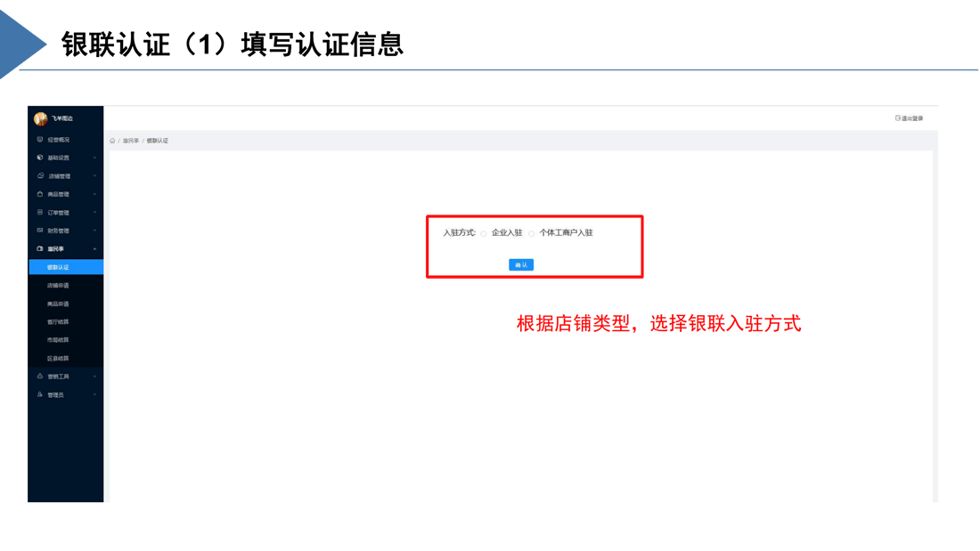The image size is (980, 551).
Task: Click the icon next to 经营概况
Action: [x=40, y=140]
